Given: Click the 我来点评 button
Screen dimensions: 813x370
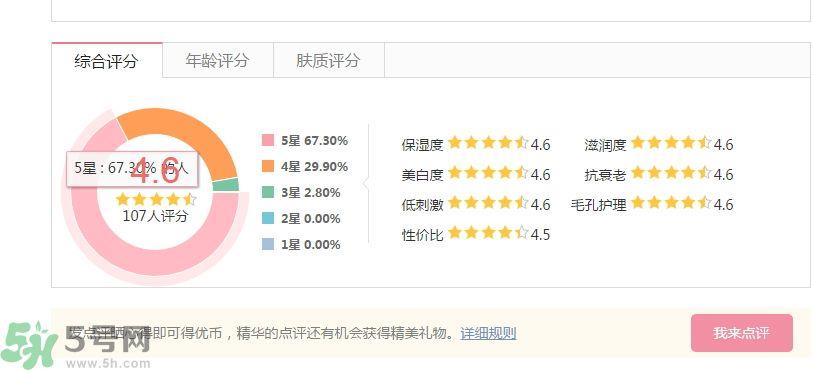Looking at the screenshot, I should click(741, 333).
